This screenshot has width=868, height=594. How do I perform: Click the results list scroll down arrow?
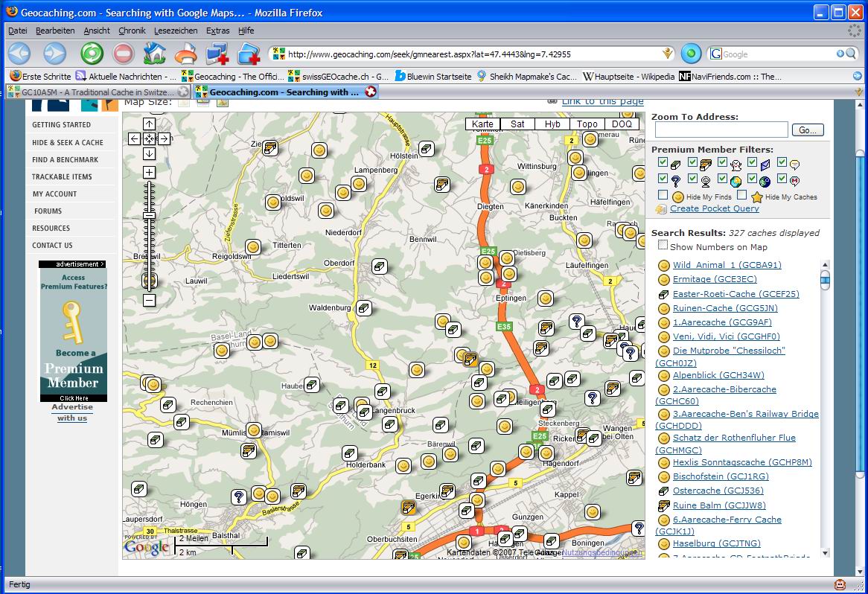[825, 552]
